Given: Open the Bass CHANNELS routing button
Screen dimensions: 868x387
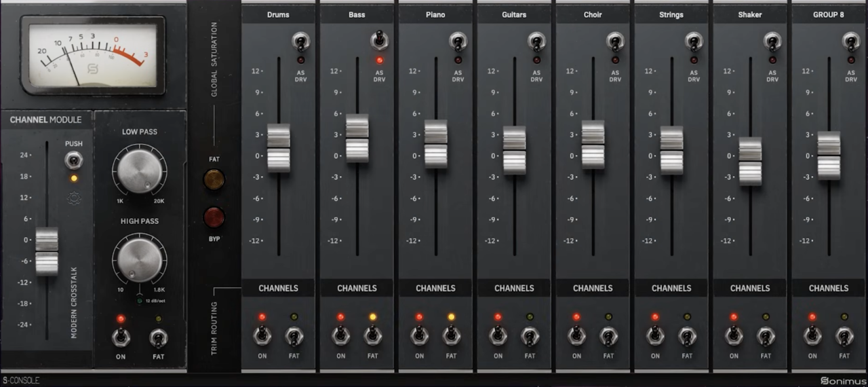Looking at the screenshot, I should point(357,288).
